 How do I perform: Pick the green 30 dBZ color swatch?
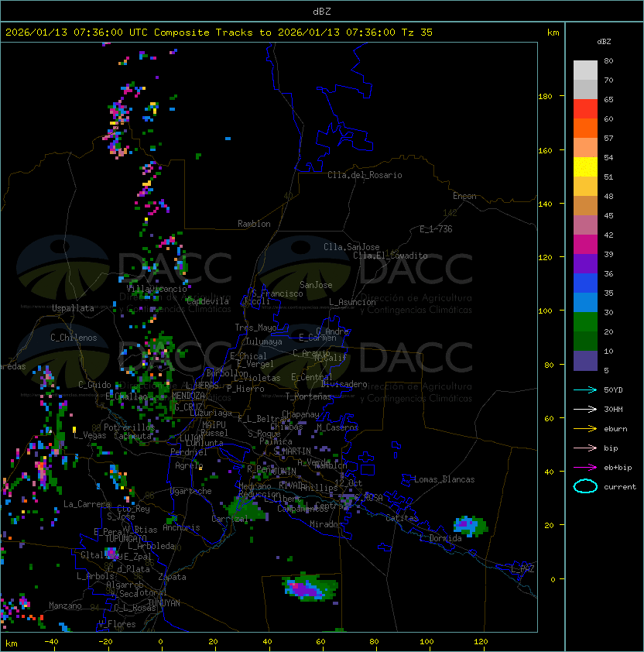[x=585, y=322]
